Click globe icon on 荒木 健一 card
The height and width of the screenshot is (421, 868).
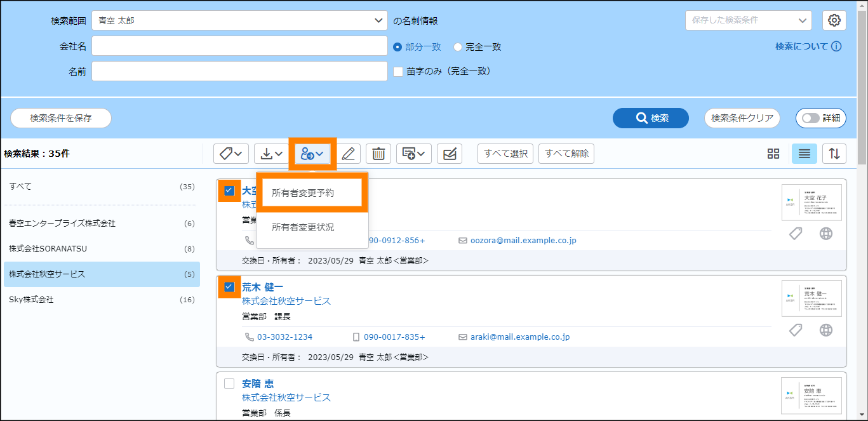click(825, 330)
